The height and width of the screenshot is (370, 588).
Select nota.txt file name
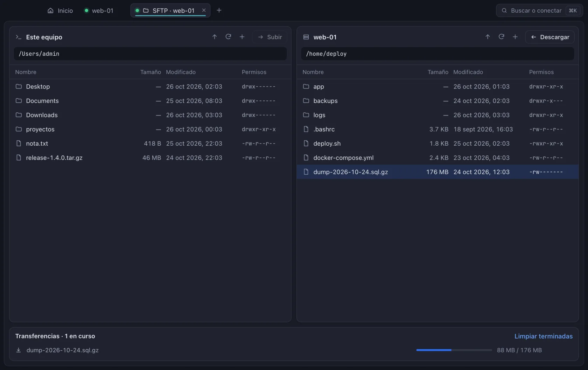coord(37,144)
